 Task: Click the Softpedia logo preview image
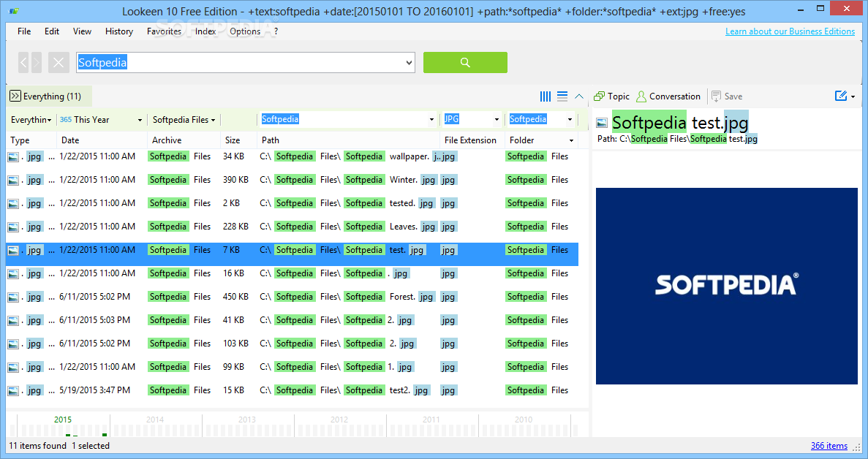tap(726, 286)
